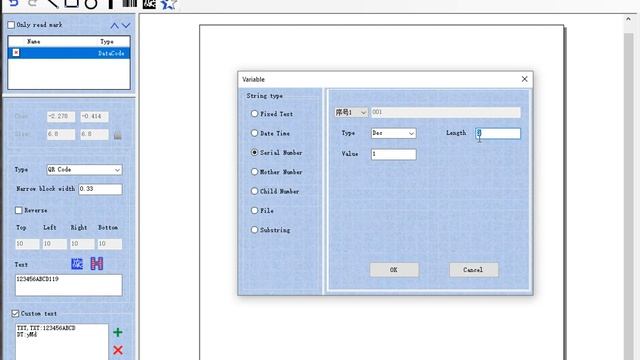The width and height of the screenshot is (640, 360).
Task: Click the Narrow block width field
Action: click(100, 189)
